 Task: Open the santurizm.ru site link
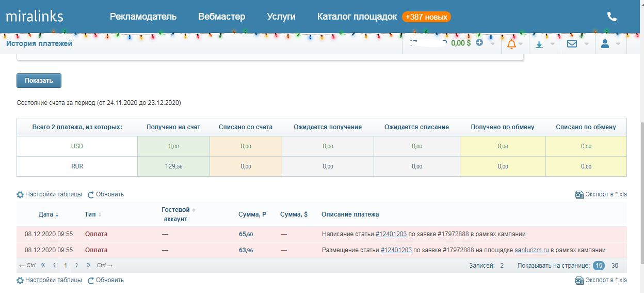(532, 250)
